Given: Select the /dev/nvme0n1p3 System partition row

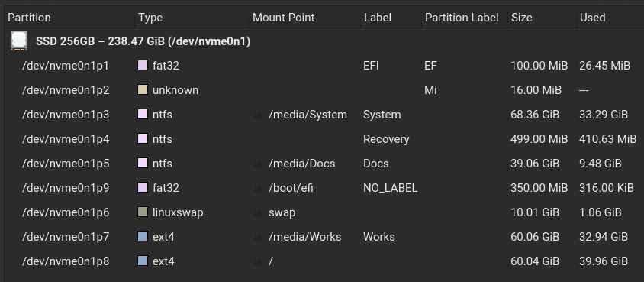Looking at the screenshot, I should point(324,115).
